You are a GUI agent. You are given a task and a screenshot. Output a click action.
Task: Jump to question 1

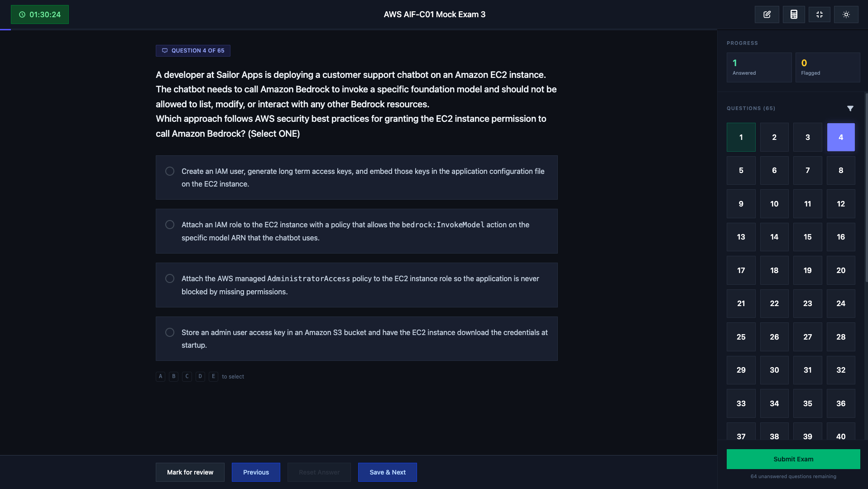(x=741, y=137)
